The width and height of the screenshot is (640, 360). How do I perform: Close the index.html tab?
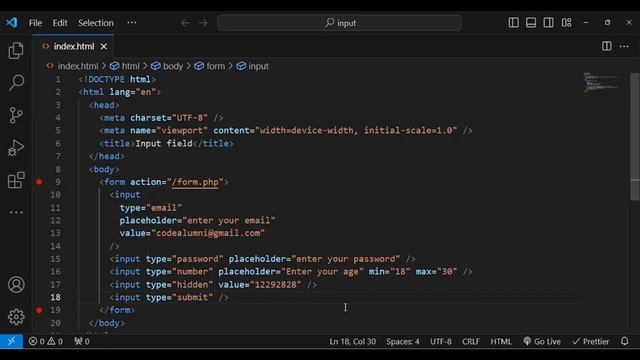click(x=104, y=47)
